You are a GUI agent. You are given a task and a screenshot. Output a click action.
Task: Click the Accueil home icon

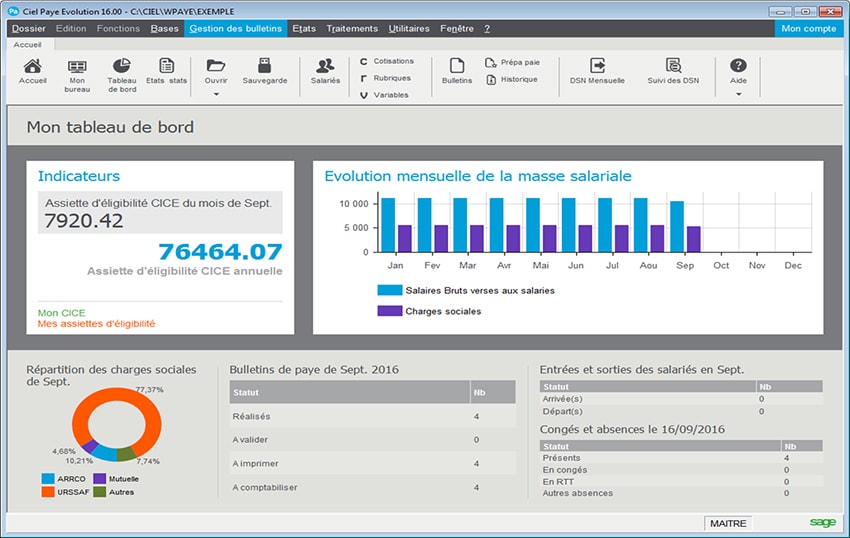pos(33,66)
